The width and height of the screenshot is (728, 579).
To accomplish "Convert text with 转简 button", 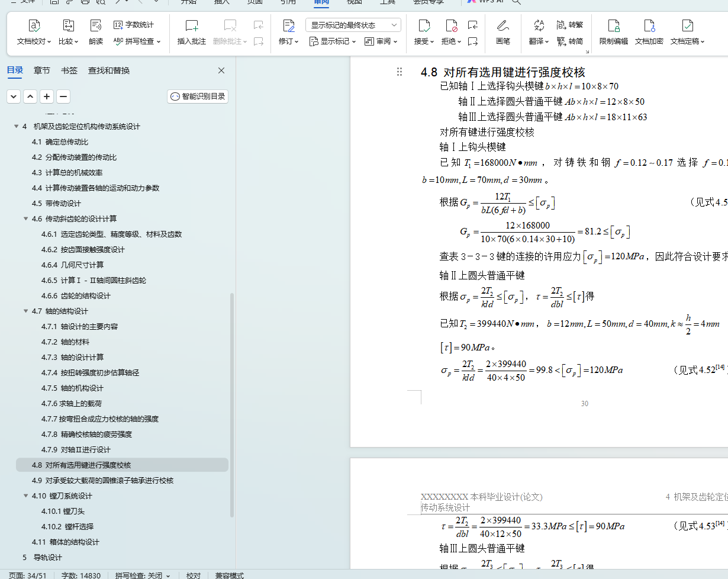I will (x=569, y=41).
